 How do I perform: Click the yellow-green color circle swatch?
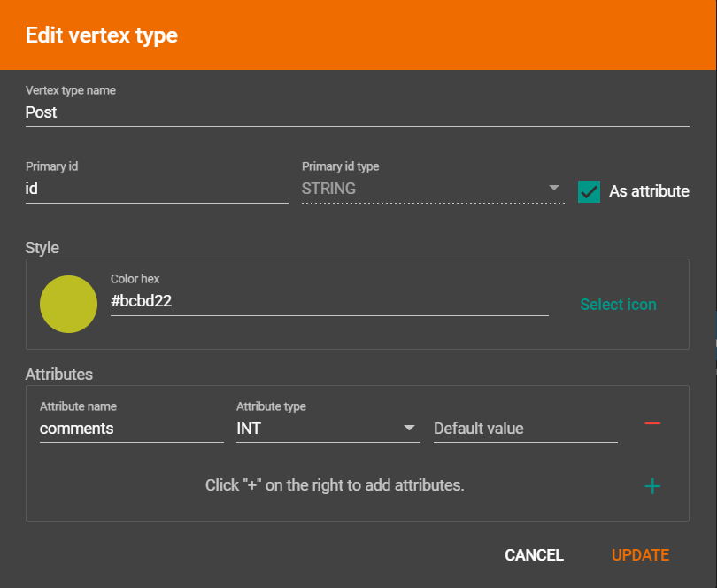[x=68, y=304]
